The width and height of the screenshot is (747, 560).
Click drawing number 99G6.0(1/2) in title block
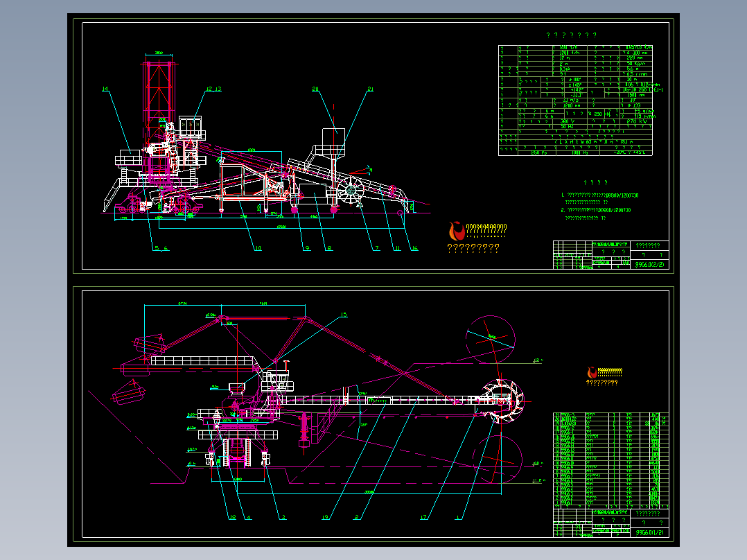click(649, 532)
